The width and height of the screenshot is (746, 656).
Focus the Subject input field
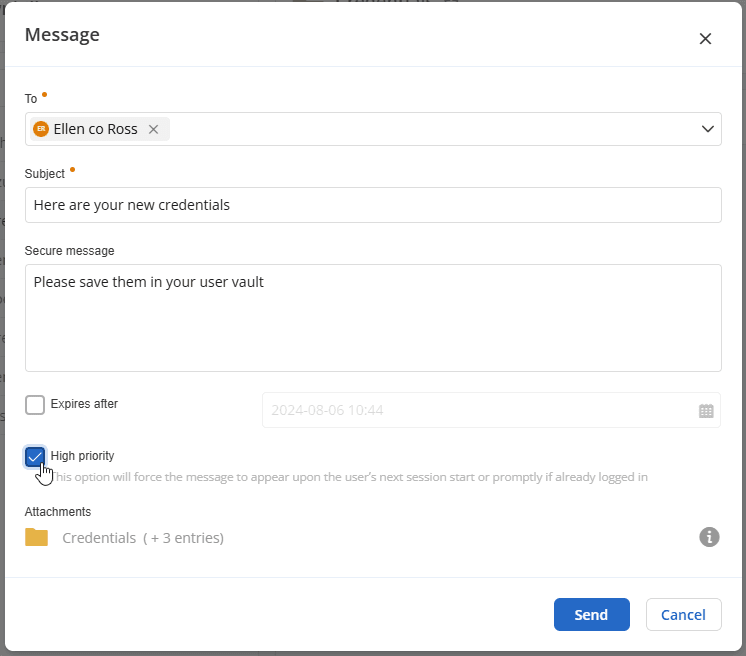pos(373,205)
